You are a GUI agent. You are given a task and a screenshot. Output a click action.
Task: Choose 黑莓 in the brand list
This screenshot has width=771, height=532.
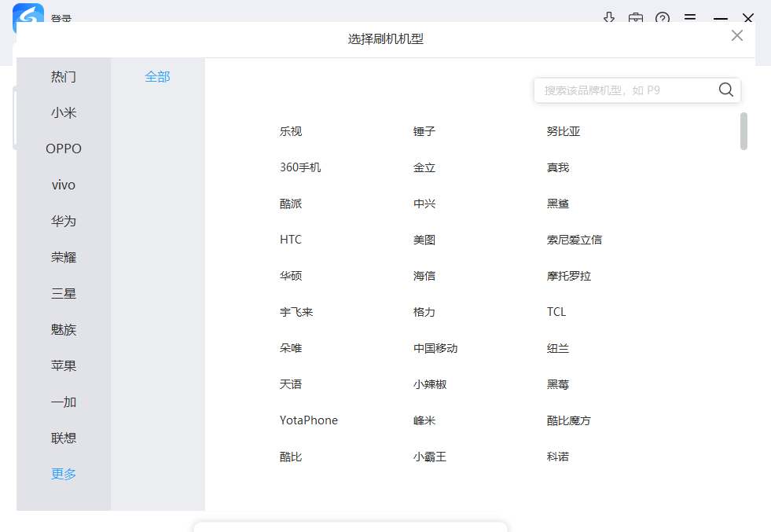pyautogui.click(x=556, y=383)
